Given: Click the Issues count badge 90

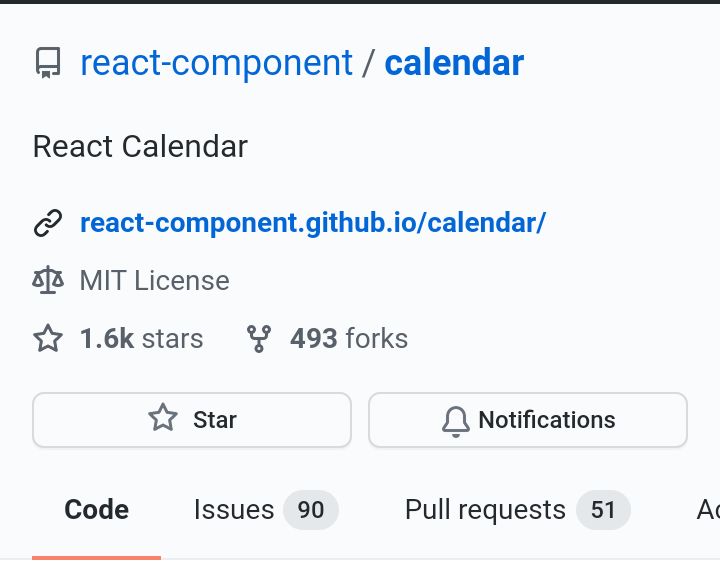Looking at the screenshot, I should point(311,510).
